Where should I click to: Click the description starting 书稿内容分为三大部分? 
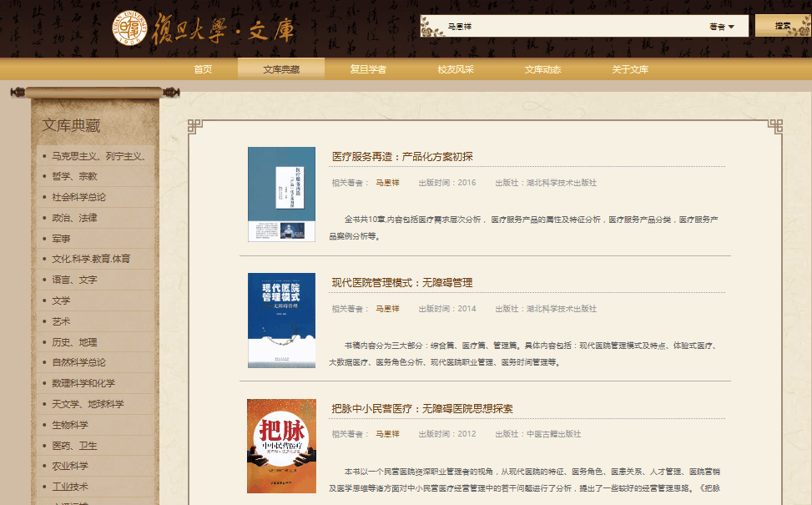[523, 354]
